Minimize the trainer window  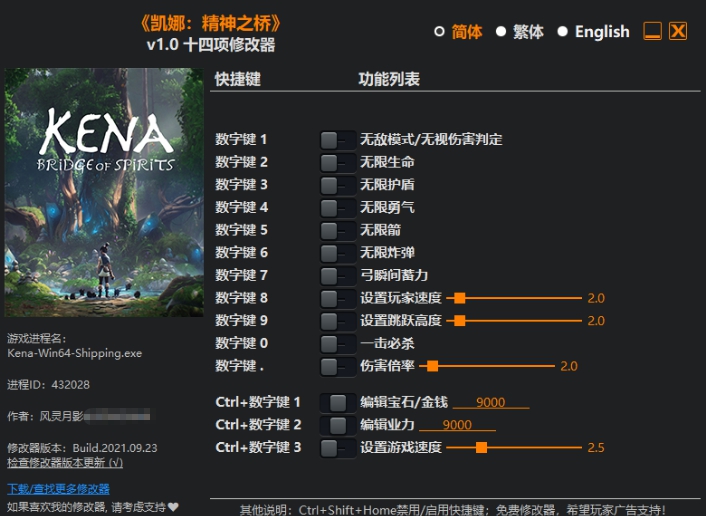652,32
